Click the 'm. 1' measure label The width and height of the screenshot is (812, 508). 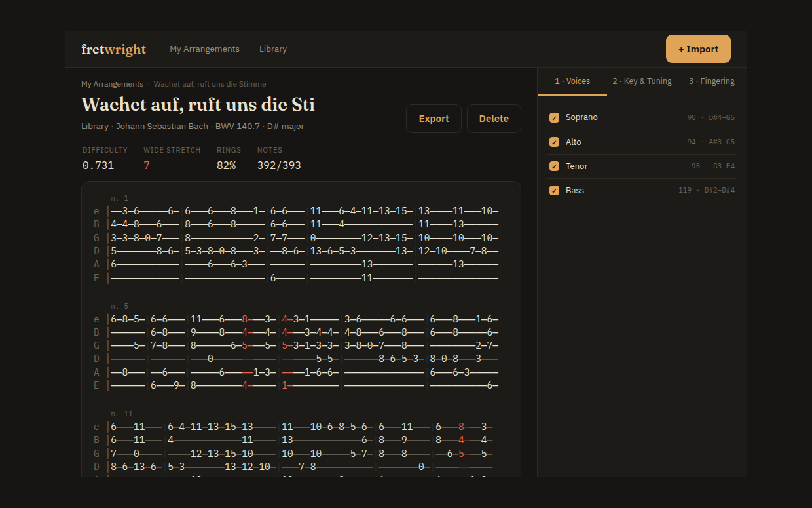[119, 198]
